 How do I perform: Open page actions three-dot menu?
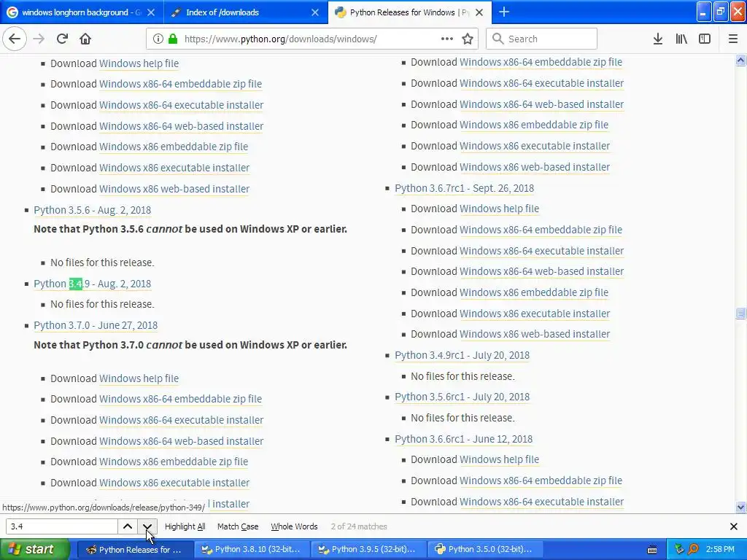coord(447,39)
